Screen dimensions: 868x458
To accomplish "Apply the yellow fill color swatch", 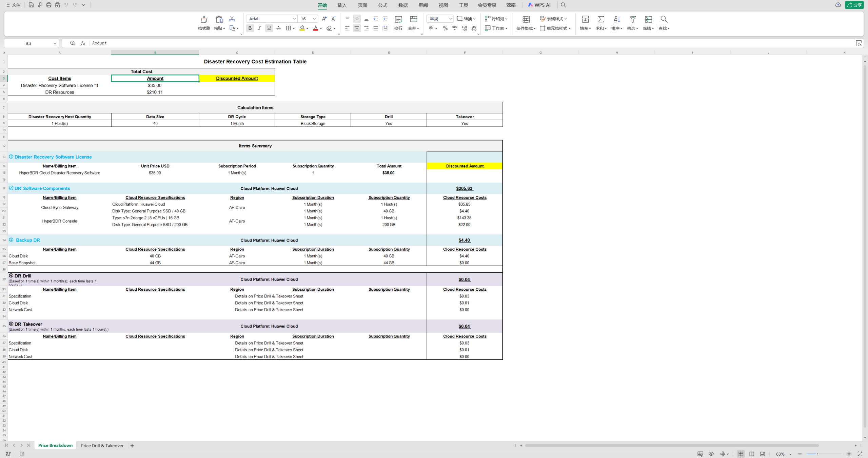I will coord(302,28).
